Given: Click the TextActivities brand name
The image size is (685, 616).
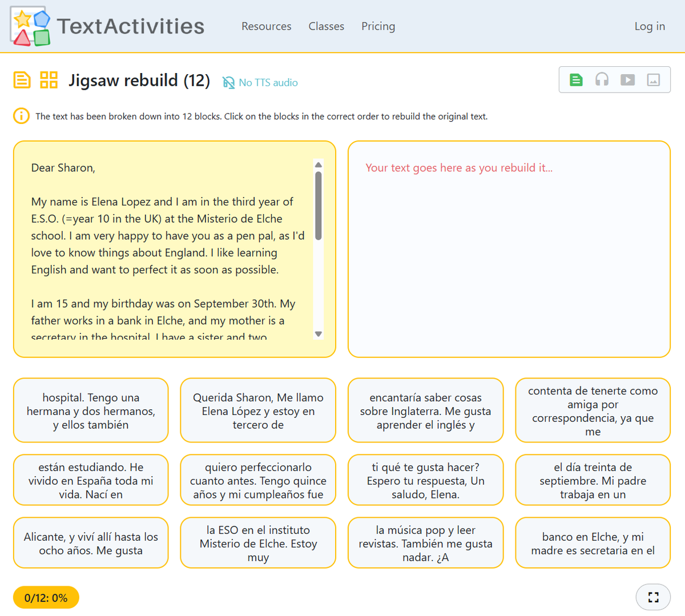Looking at the screenshot, I should tap(131, 26).
